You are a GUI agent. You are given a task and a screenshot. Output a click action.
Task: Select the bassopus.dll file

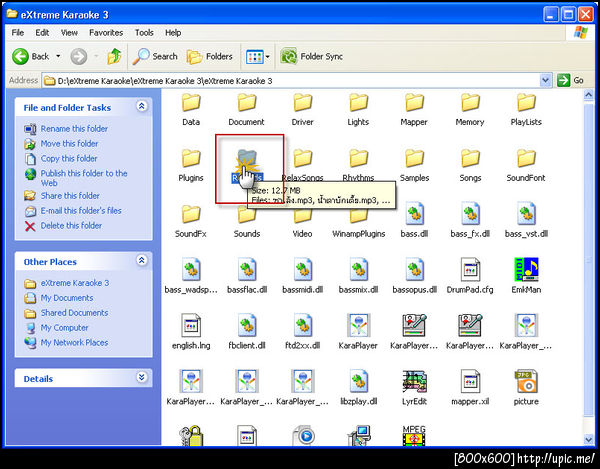click(414, 275)
